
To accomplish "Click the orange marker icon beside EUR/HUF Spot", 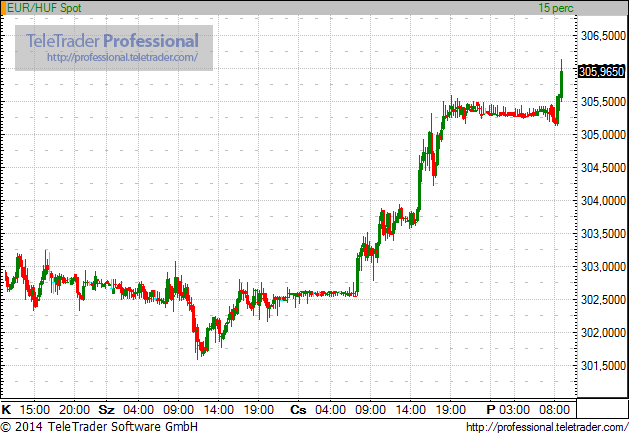I will pyautogui.click(x=3, y=6).
